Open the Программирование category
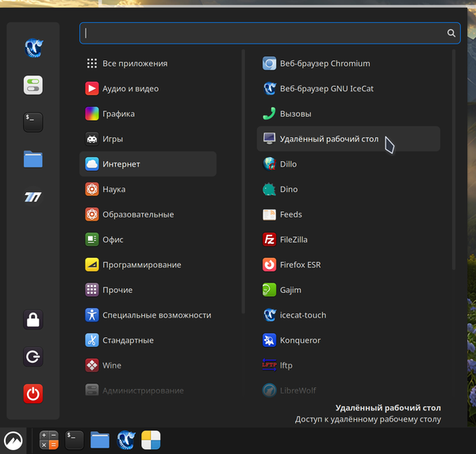476x454 pixels. (141, 265)
